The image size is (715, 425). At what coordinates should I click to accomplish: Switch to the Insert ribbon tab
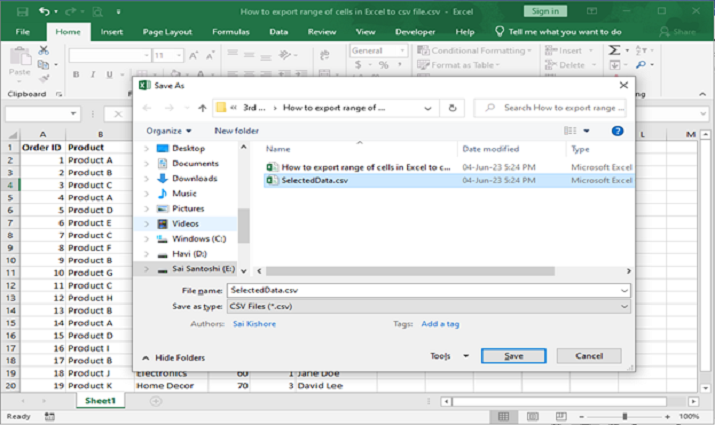pyautogui.click(x=112, y=32)
